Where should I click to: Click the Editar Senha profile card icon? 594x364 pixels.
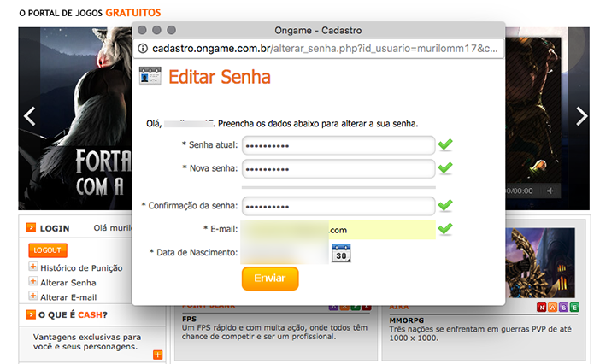[150, 76]
